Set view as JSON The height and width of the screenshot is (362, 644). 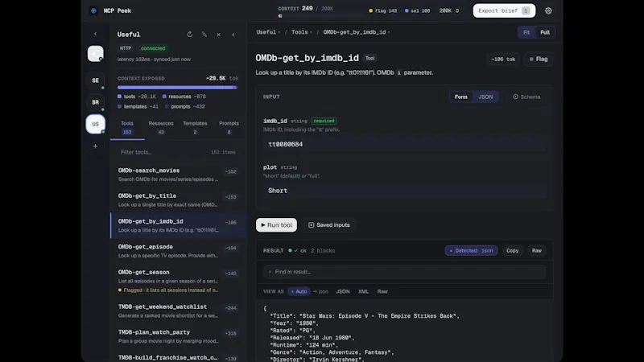point(343,291)
